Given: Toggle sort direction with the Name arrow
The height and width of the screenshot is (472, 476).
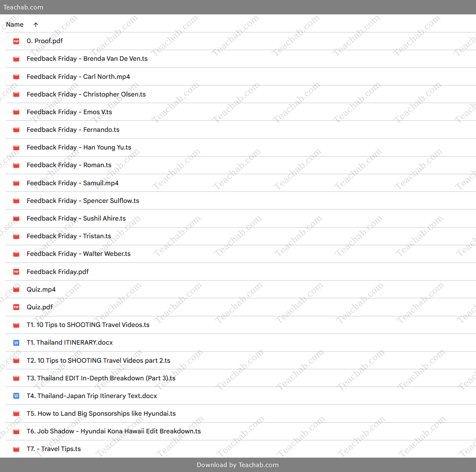Looking at the screenshot, I should click(36, 25).
